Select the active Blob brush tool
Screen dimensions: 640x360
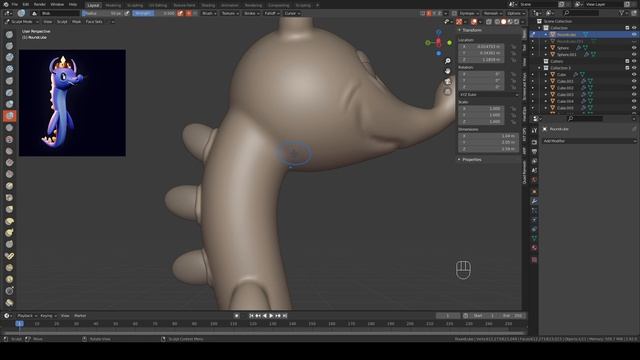[x=9, y=116]
